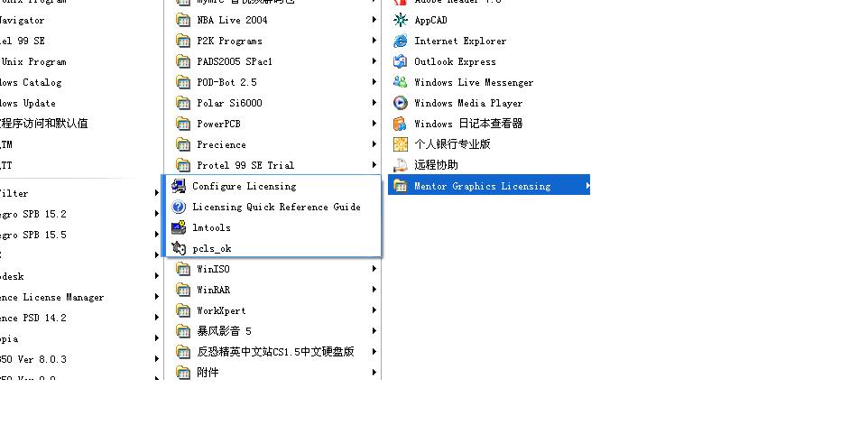Expand the PowerPCB submenu arrow
The image size is (868, 425).
point(374,124)
